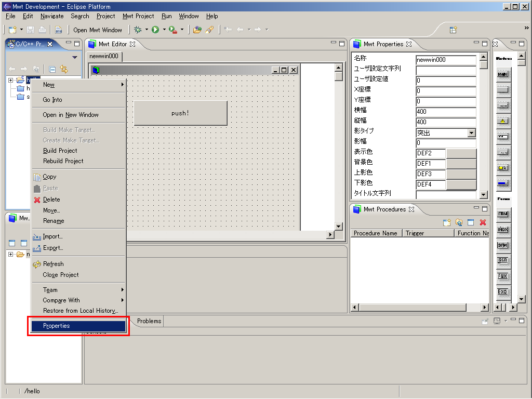The width and height of the screenshot is (532, 399).
Task: Click the 横幅 value field
Action: [x=446, y=112]
